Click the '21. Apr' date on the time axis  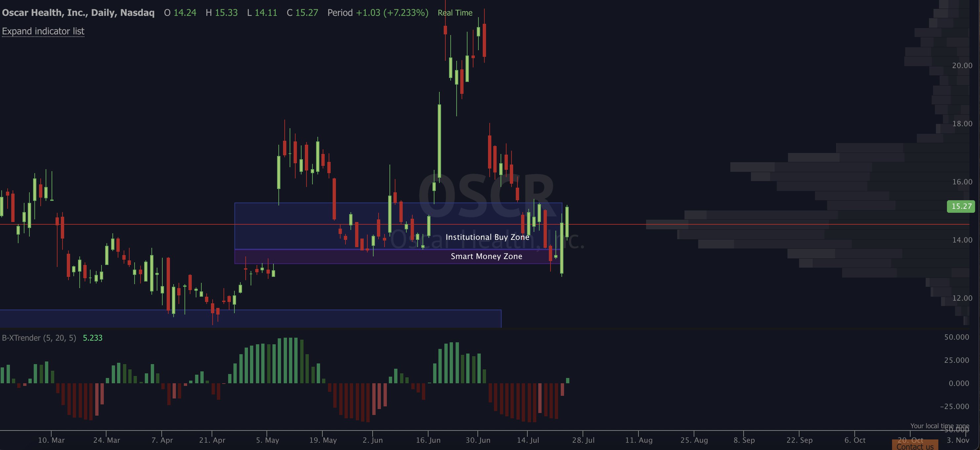click(x=212, y=440)
